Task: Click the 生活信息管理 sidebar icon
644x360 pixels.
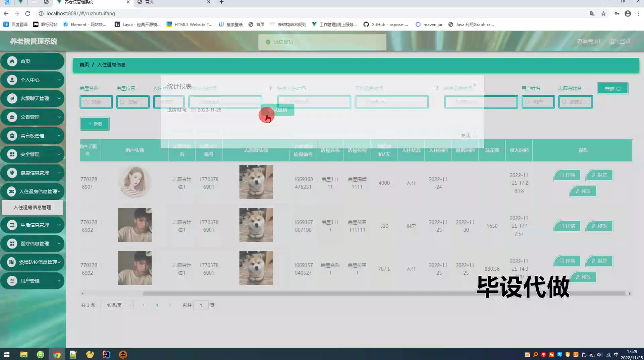Action: 12,225
